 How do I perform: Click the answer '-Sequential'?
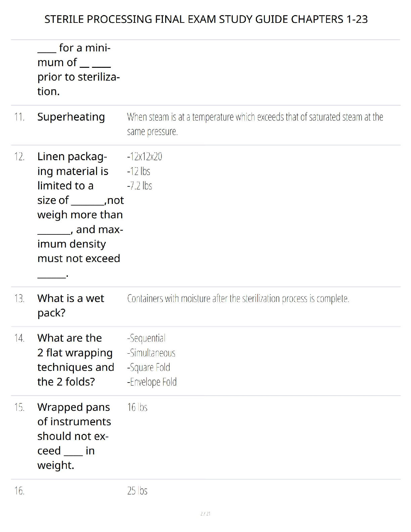pyautogui.click(x=146, y=338)
